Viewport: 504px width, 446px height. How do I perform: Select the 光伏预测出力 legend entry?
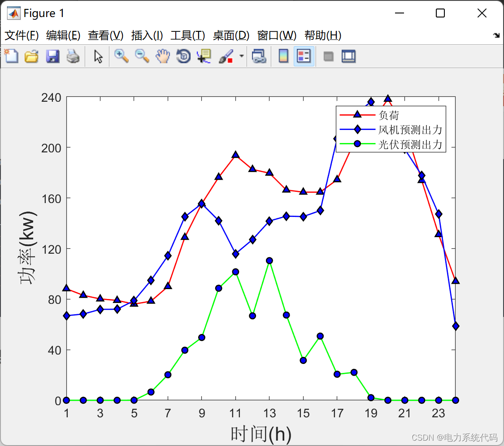tap(410, 144)
